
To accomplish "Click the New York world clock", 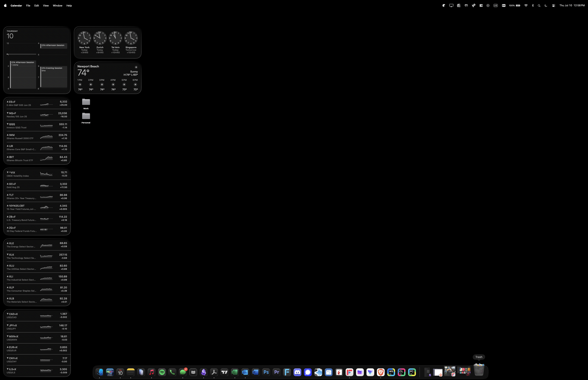I will click(84, 42).
